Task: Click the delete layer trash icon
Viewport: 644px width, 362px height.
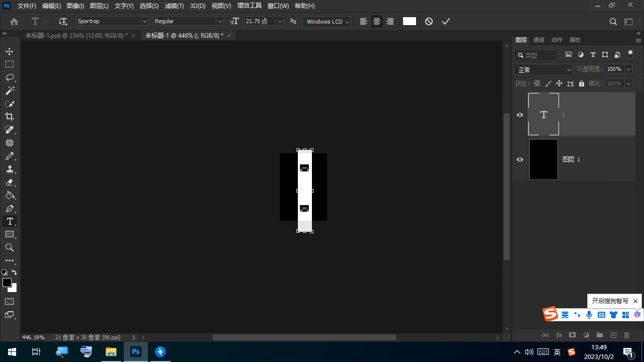Action: click(x=626, y=335)
